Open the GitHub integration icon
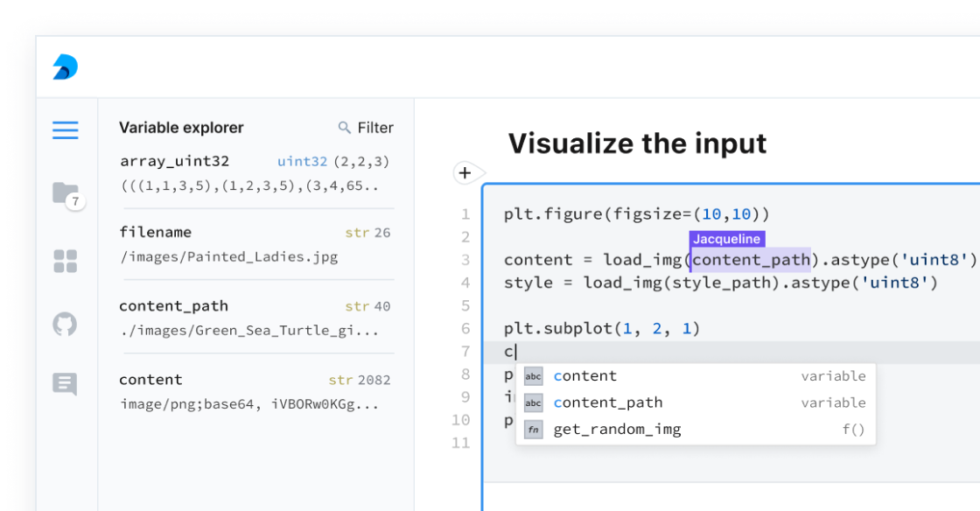Viewport: 980px width, 511px height. [66, 325]
